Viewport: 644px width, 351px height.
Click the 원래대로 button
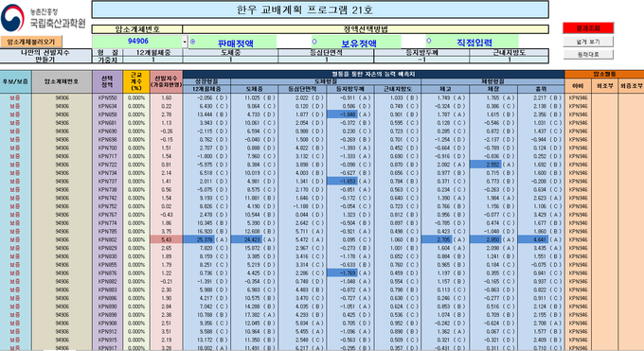point(588,54)
